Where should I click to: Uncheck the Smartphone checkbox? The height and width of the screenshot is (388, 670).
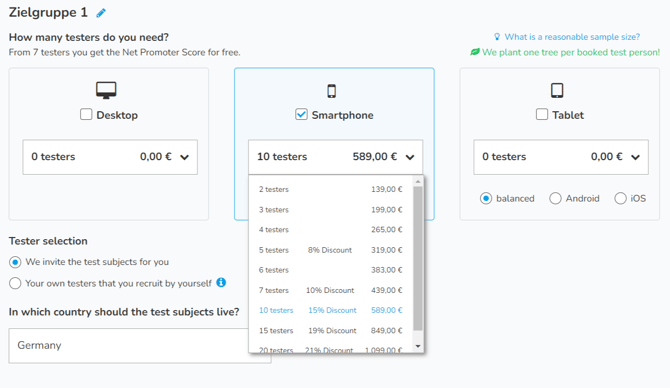click(x=301, y=115)
